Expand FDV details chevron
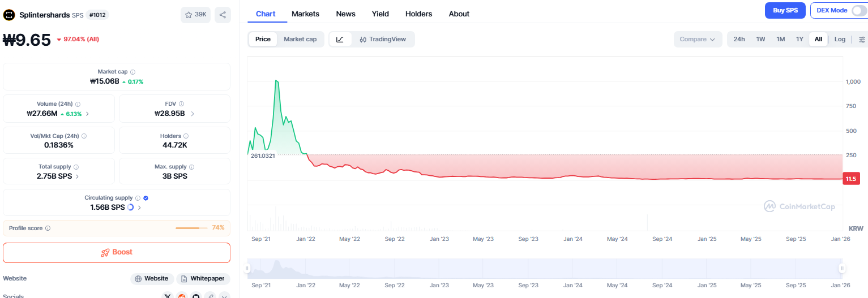Screen dimensions: 868x298 pyautogui.click(x=193, y=114)
